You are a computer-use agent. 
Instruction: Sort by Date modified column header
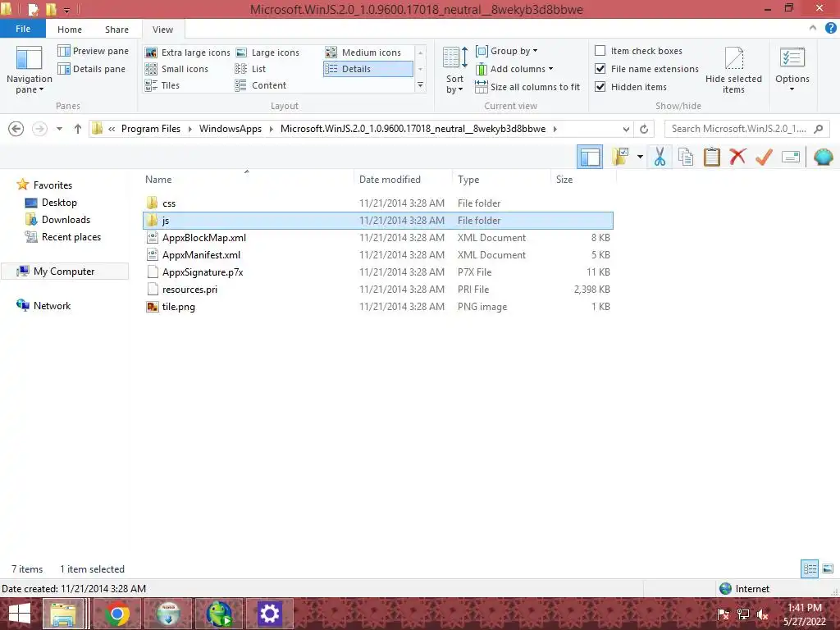pyautogui.click(x=403, y=180)
